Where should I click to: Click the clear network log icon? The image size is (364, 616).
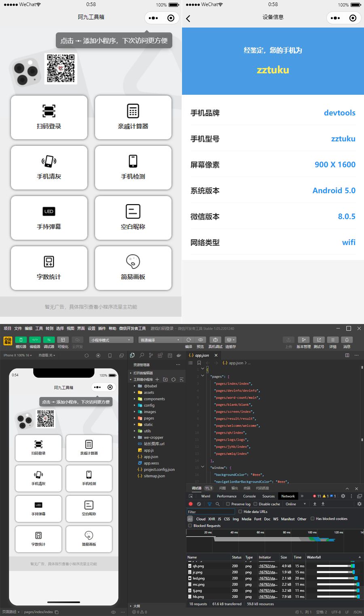pos(199,504)
